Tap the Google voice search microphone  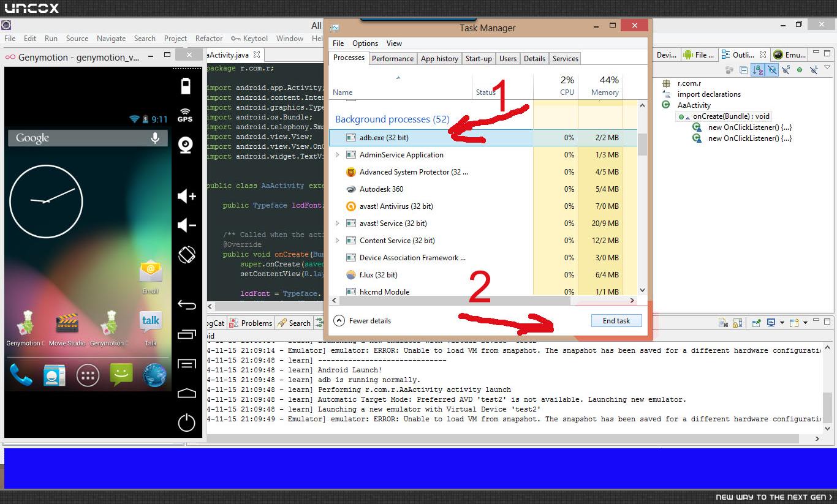(x=155, y=138)
